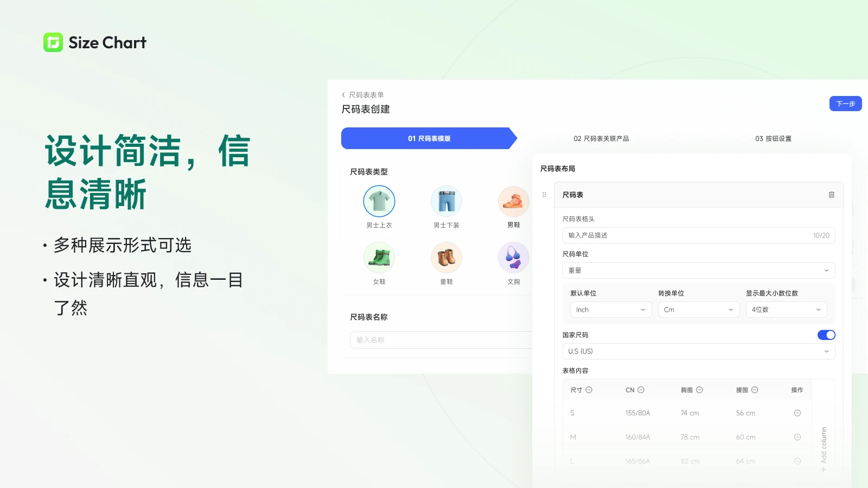The height and width of the screenshot is (488, 868).
Task: Focus the 输入名称 name field
Action: (441, 340)
